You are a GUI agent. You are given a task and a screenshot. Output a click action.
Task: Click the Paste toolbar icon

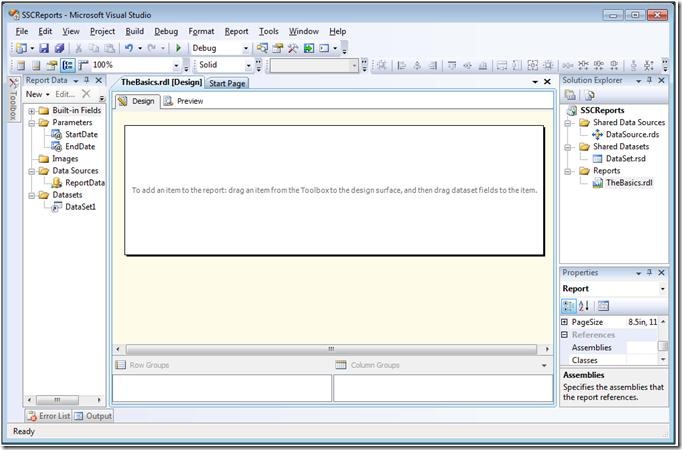click(110, 48)
